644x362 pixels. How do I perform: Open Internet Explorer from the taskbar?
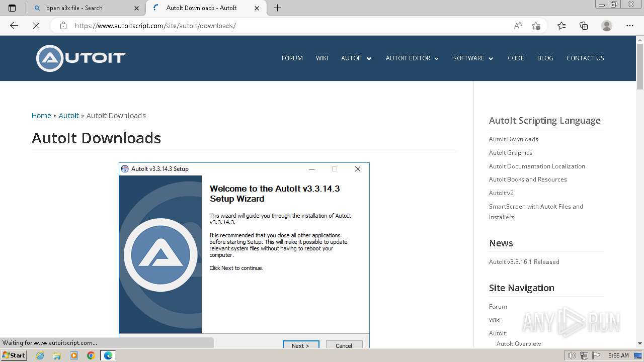[x=40, y=355]
